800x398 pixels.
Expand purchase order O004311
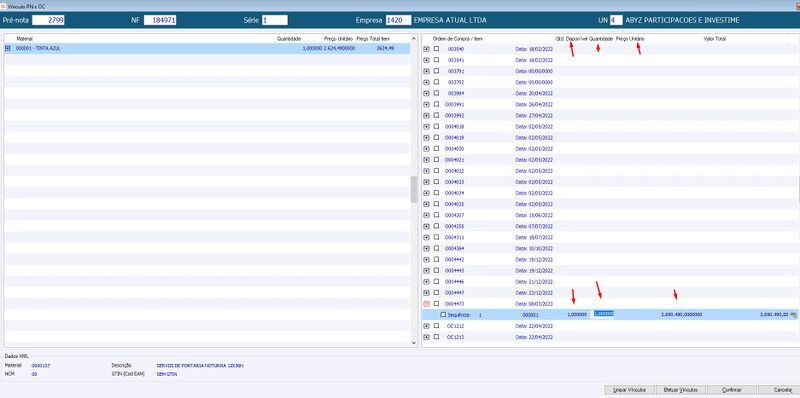427,237
